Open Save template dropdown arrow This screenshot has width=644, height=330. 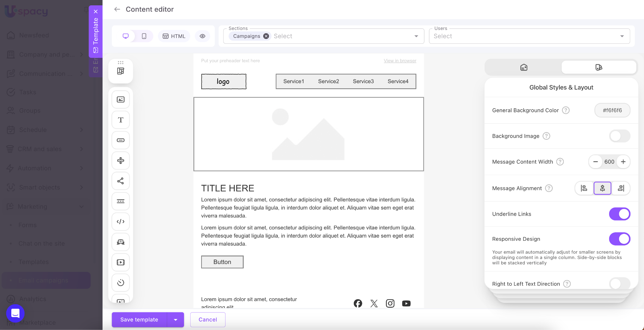click(x=175, y=320)
